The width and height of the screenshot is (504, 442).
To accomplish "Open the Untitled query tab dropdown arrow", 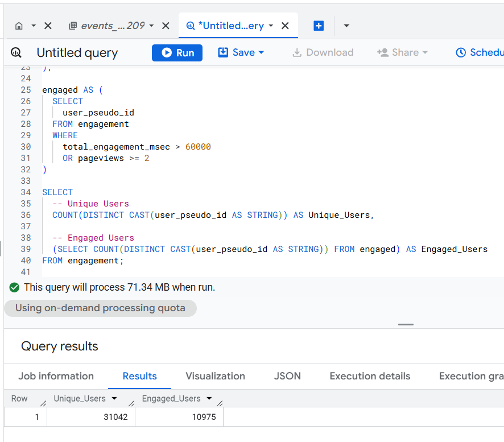I will 271,26.
